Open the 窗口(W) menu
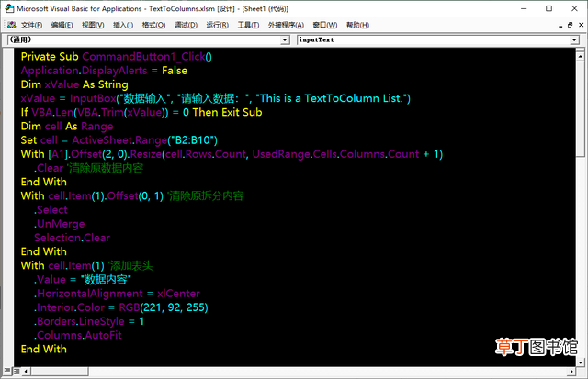 coord(325,25)
